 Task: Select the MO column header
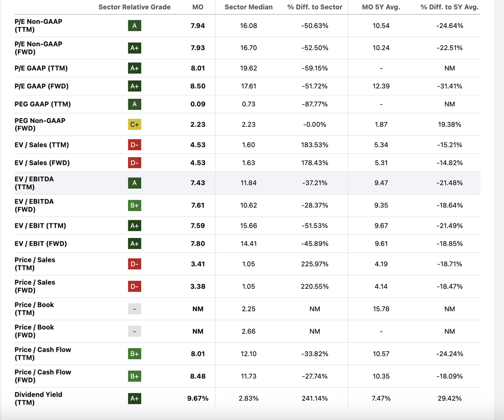[x=198, y=7]
